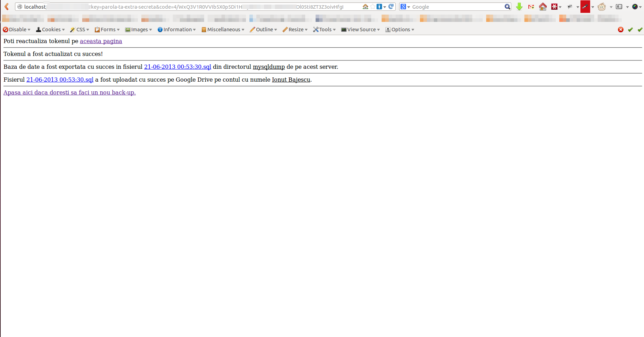Open first 21-06-2013 00:53:30.sql link in export line
644x337 pixels.
[x=177, y=67]
